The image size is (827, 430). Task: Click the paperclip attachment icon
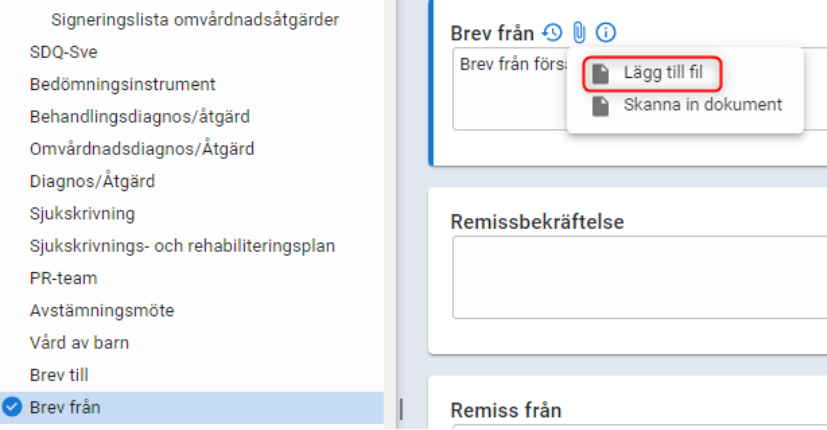point(579,33)
